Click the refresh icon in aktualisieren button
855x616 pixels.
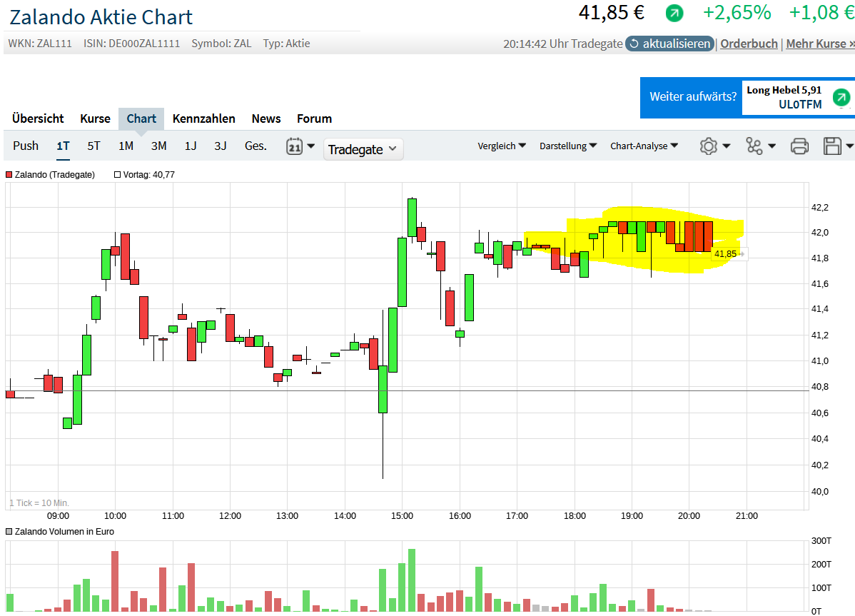point(634,44)
